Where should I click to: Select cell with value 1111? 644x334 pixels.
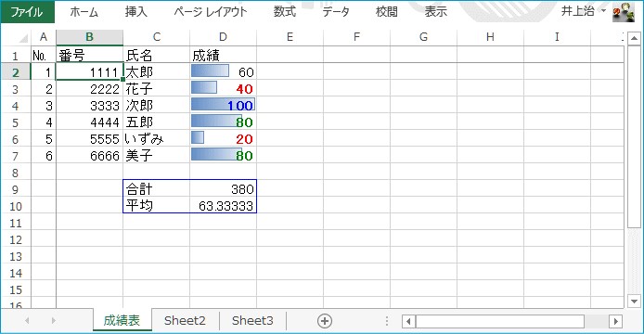coord(89,71)
